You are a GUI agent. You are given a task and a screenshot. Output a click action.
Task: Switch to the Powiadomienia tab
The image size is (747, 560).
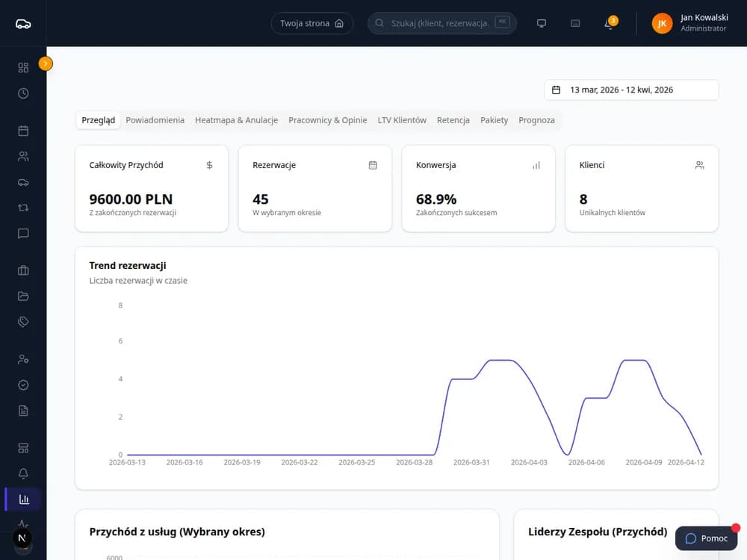click(x=155, y=120)
